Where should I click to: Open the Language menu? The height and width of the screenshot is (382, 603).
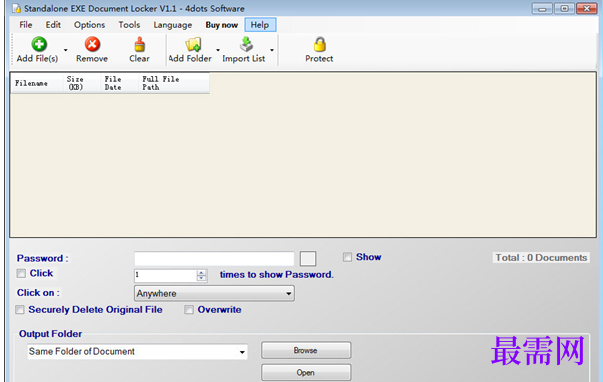[x=173, y=25]
